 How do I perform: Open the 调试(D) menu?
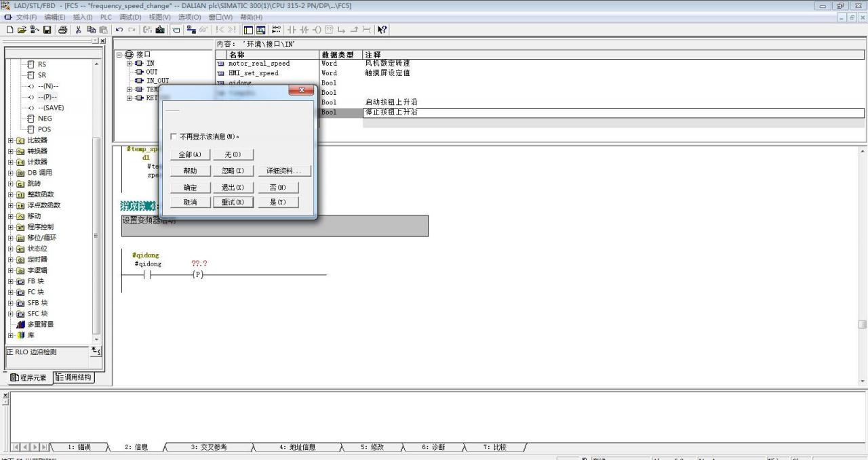tap(130, 17)
